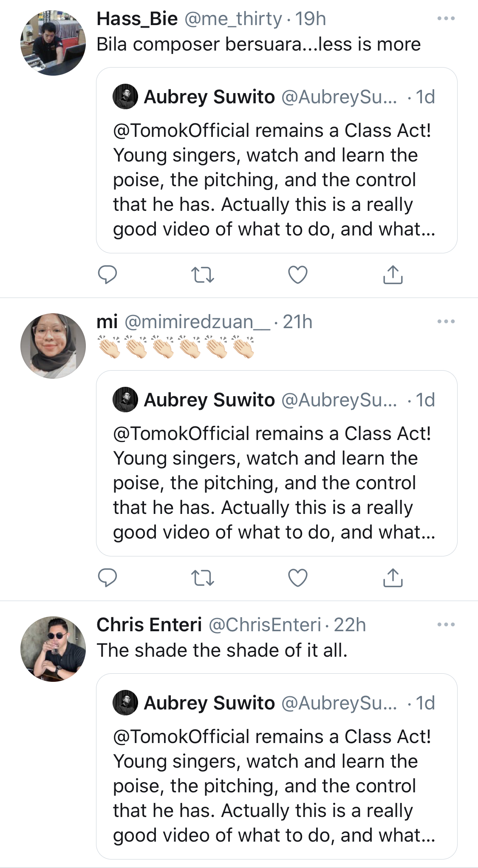Image resolution: width=478 pixels, height=868 pixels.
Task: Open the @mimiredzuan__ profile handle
Action: (x=197, y=322)
